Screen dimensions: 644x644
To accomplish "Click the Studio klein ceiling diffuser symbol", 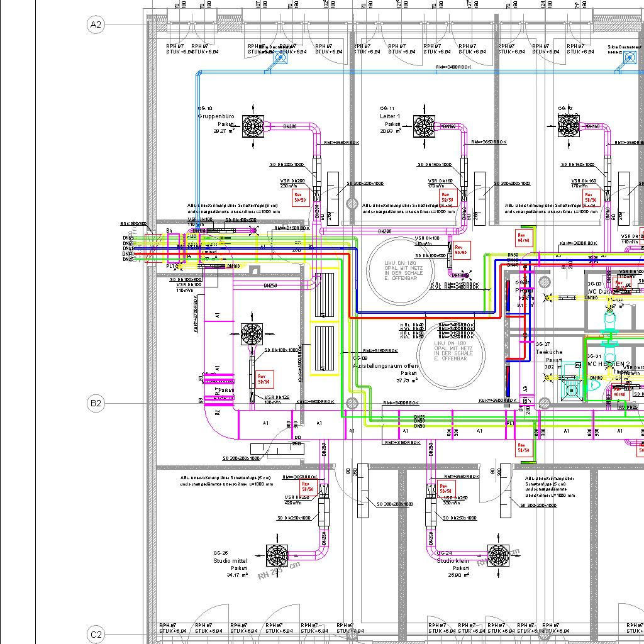I will 499,555.
